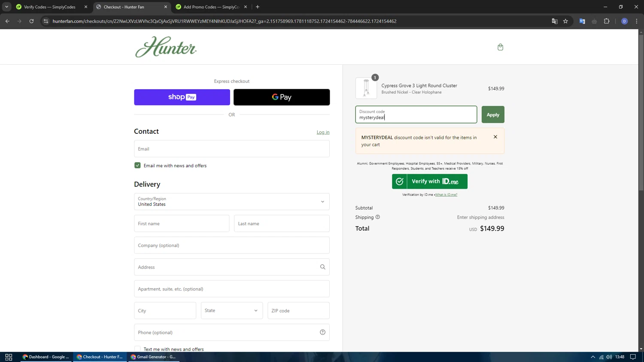
Task: Click the Company (optional) field
Action: [232, 245]
